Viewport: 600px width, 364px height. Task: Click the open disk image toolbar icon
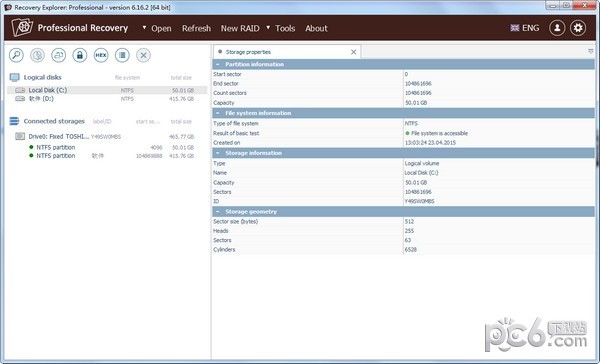(x=59, y=55)
